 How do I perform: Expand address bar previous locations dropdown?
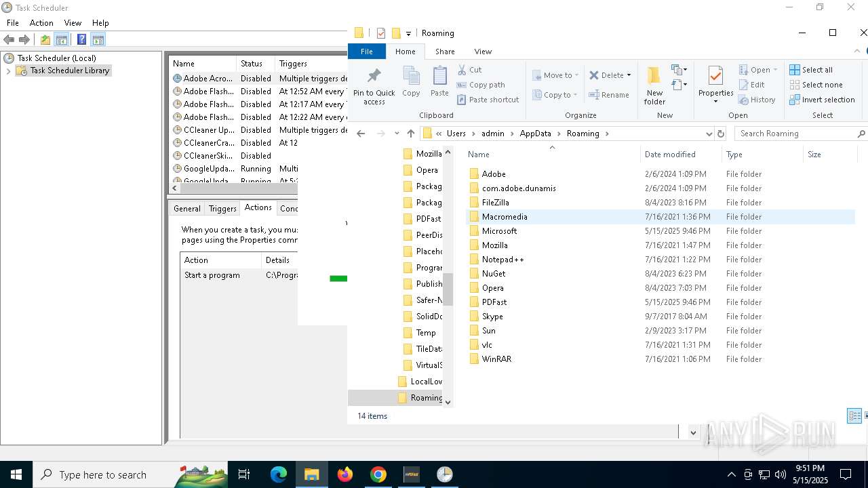pos(709,134)
